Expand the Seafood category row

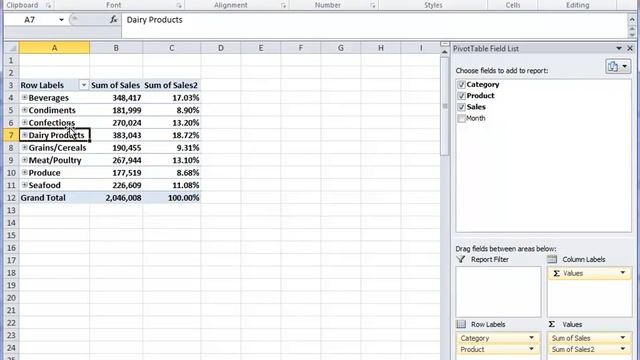point(24,185)
